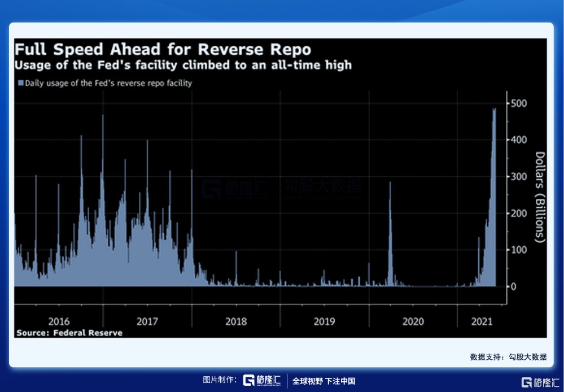The image size is (564, 392).
Task: Select the 2019 label on the x-axis
Action: 324,321
